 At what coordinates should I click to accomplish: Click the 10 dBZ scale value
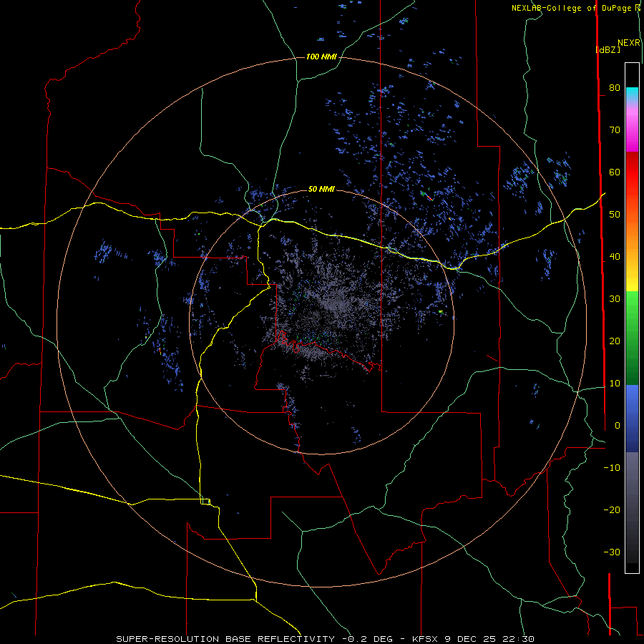615,384
